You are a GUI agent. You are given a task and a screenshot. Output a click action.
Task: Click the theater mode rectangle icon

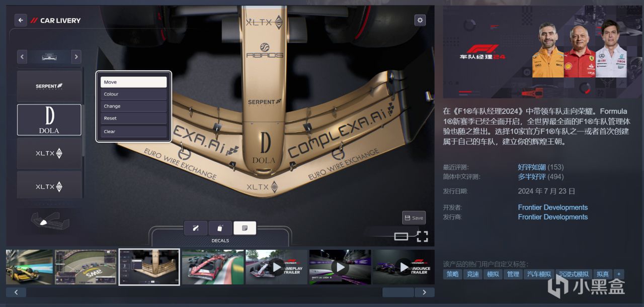[x=401, y=237]
